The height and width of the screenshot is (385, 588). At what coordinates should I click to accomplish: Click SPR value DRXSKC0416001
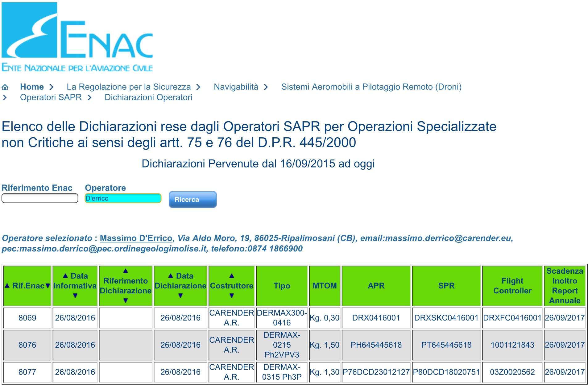click(446, 318)
